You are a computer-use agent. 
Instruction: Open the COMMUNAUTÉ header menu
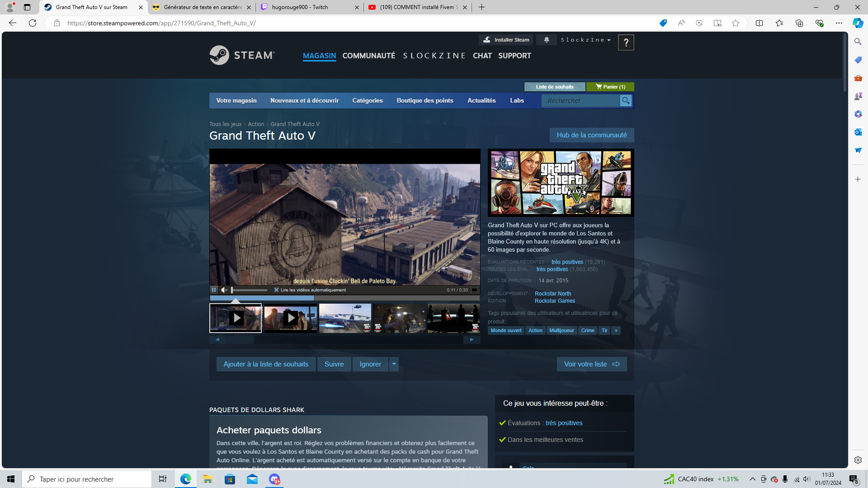pos(369,56)
